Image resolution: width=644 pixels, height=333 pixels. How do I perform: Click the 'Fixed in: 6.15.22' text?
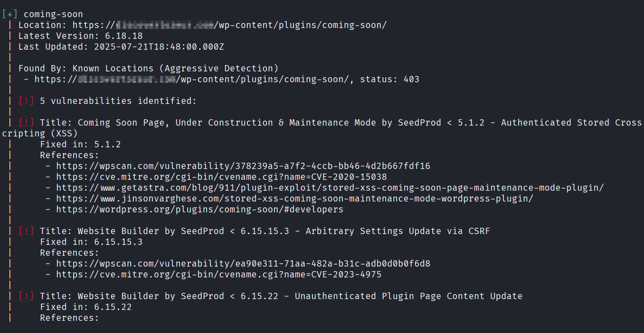[85, 307]
